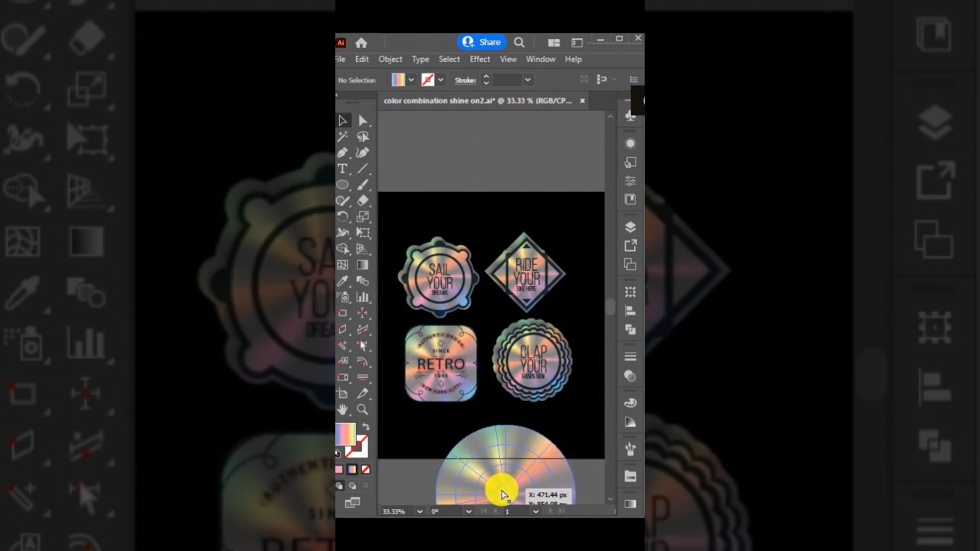The image size is (980, 551).
Task: Open the artboard number dropdown
Action: coord(535,511)
